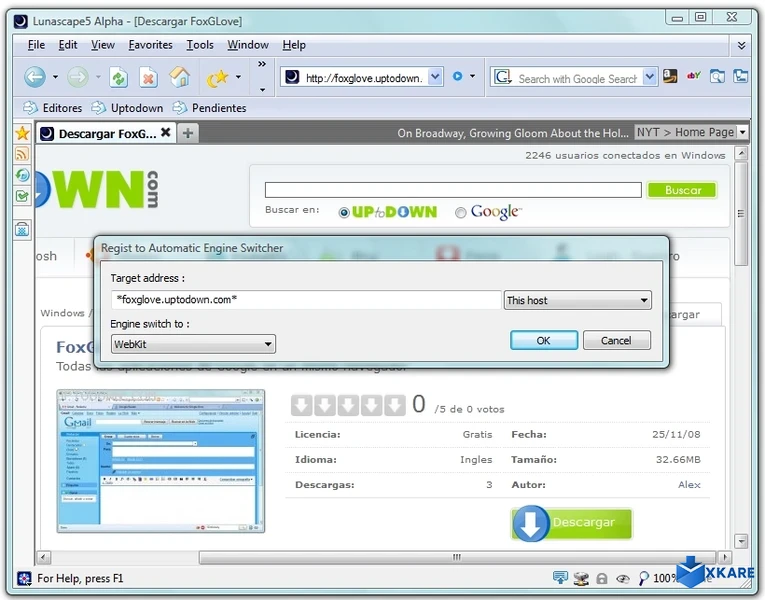The image size is (765, 600).
Task: Go back with the blue Back arrow
Action: (35, 77)
